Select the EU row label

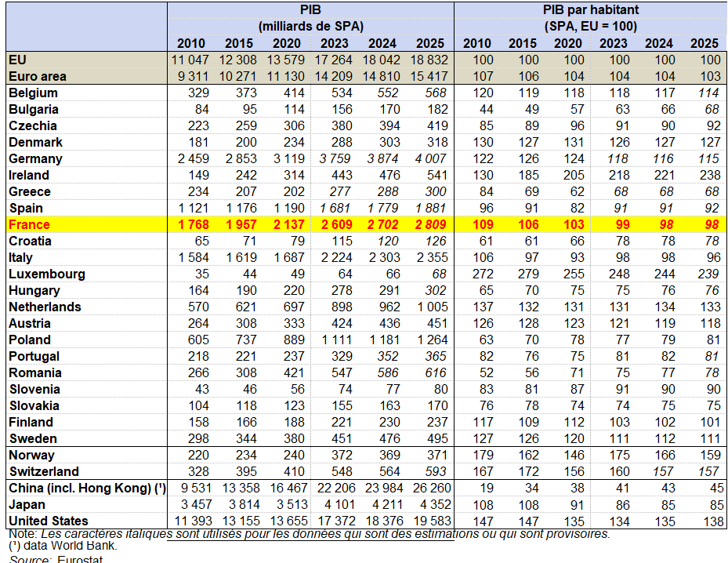pos(18,60)
